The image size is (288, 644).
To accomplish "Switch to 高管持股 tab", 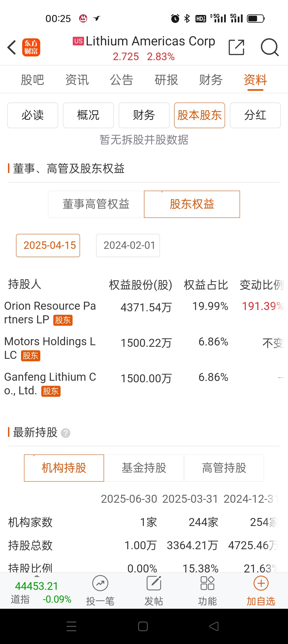I will pyautogui.click(x=224, y=468).
